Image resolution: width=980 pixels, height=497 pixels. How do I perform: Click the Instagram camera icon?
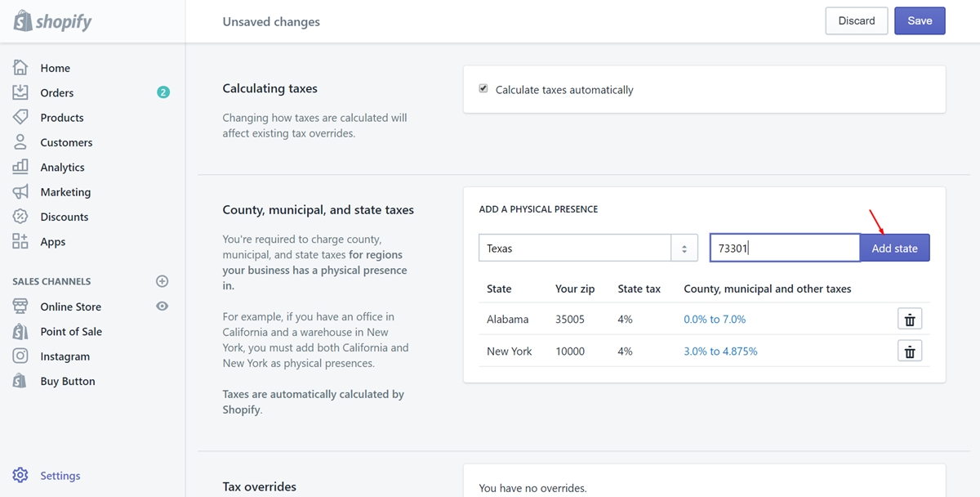[x=20, y=356]
